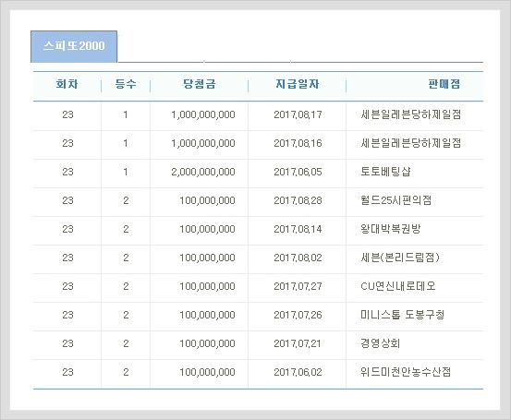Select date cell 2017.08.02
The height and width of the screenshot is (420, 511).
[298, 258]
